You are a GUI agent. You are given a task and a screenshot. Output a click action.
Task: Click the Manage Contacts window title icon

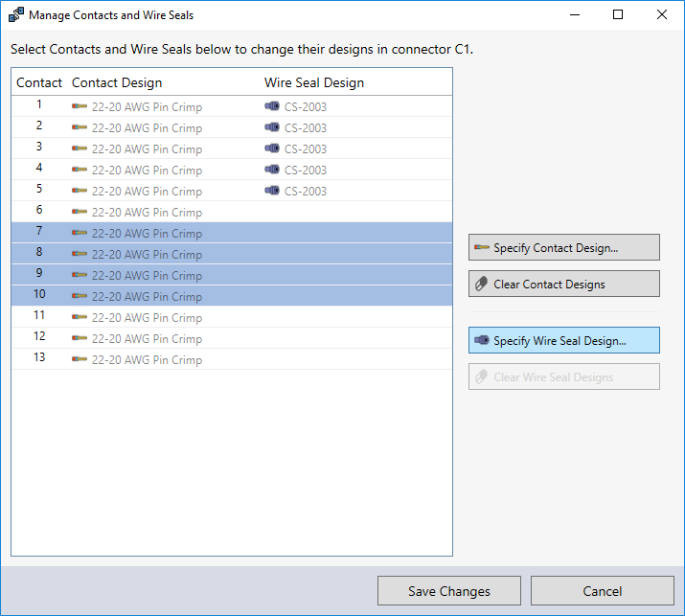pyautogui.click(x=16, y=14)
